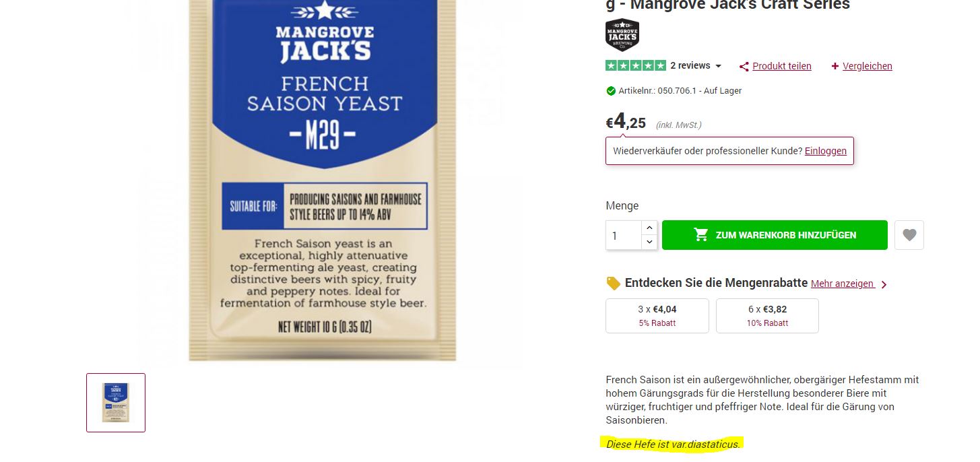Viewport: 980px width, 462px height.
Task: Click the shopping cart icon in the green button
Action: point(701,234)
